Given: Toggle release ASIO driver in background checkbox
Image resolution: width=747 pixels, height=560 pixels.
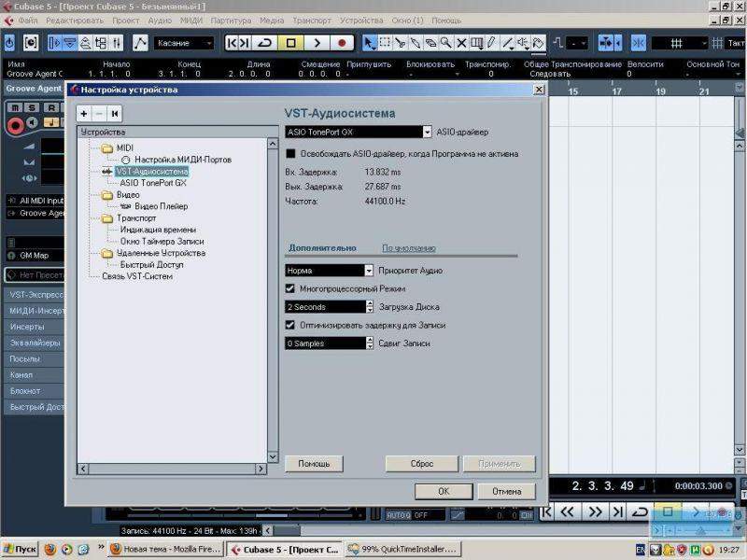Looking at the screenshot, I should pyautogui.click(x=290, y=153).
